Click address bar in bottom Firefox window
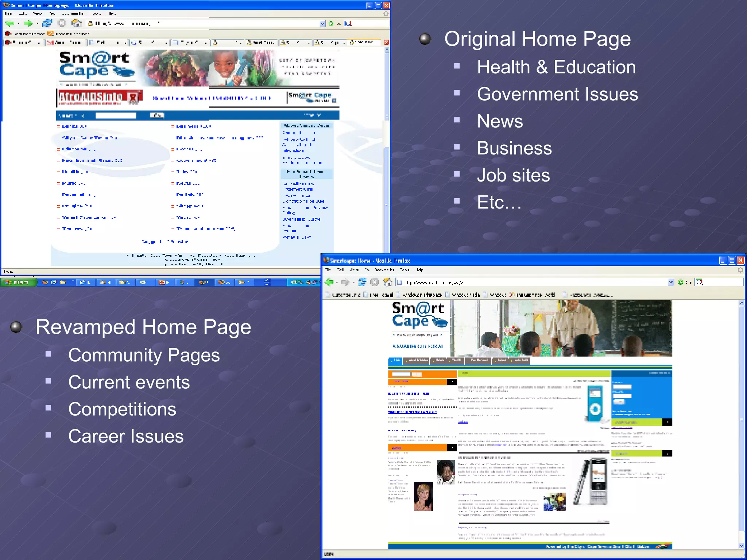The image size is (747, 560). click(x=535, y=282)
